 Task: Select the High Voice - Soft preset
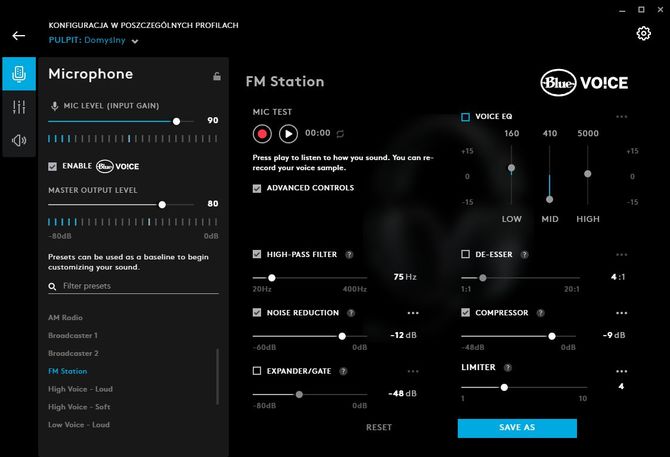pyautogui.click(x=79, y=407)
